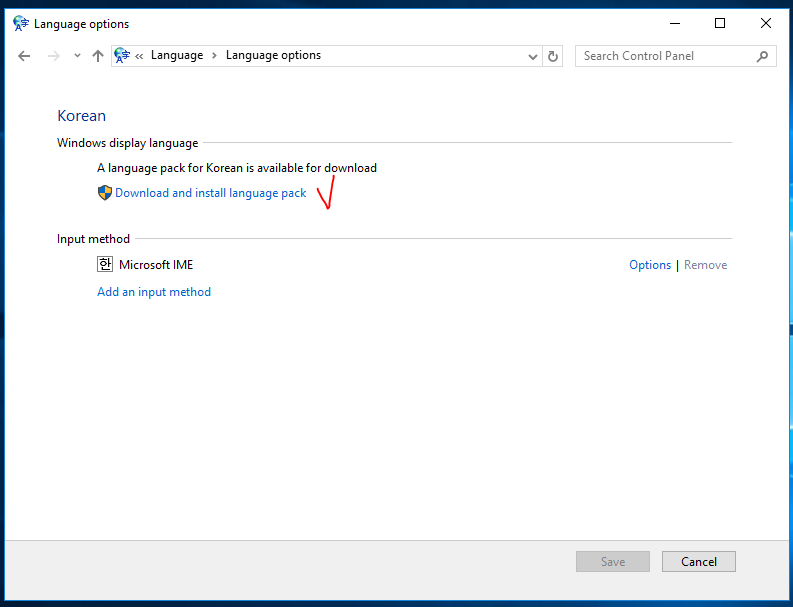Minimize the Language options window
Viewport: 793px width, 607px height.
click(x=675, y=23)
